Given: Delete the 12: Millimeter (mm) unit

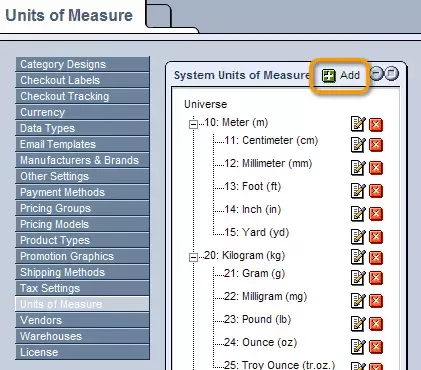Looking at the screenshot, I should (376, 168).
